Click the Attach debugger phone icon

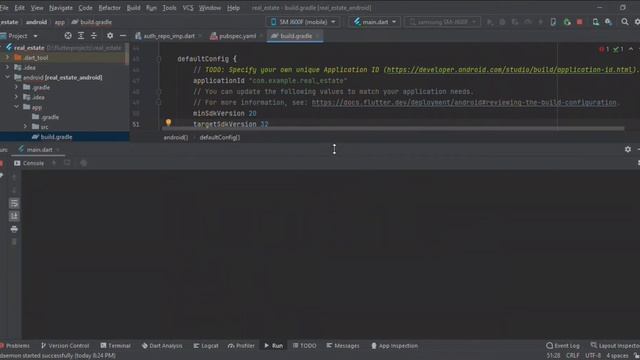click(553, 22)
